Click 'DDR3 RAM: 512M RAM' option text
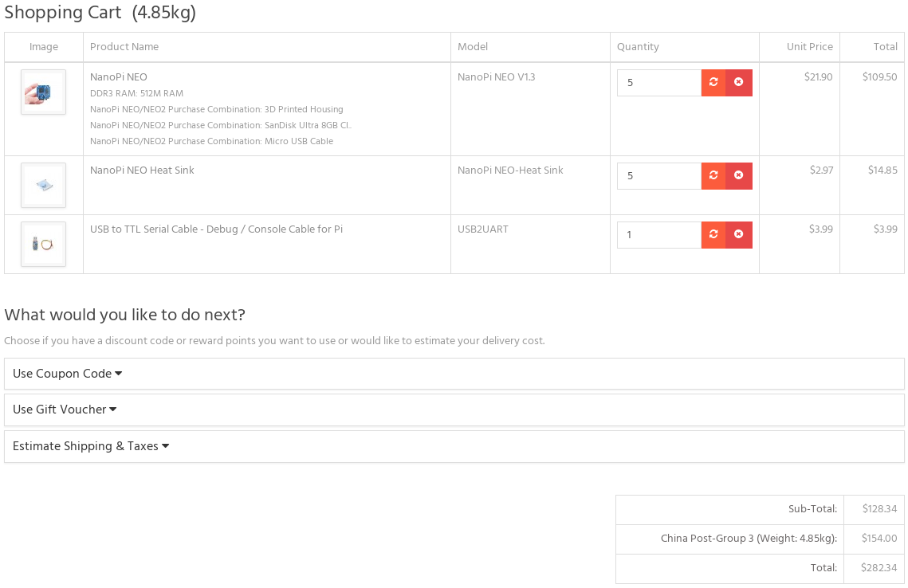 [x=136, y=93]
